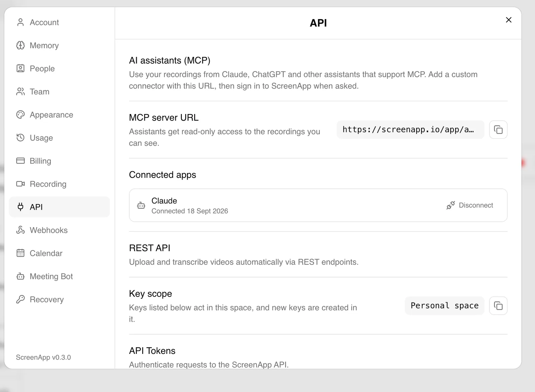The height and width of the screenshot is (392, 535).
Task: Click the 'REST API' heading
Action: 149,248
